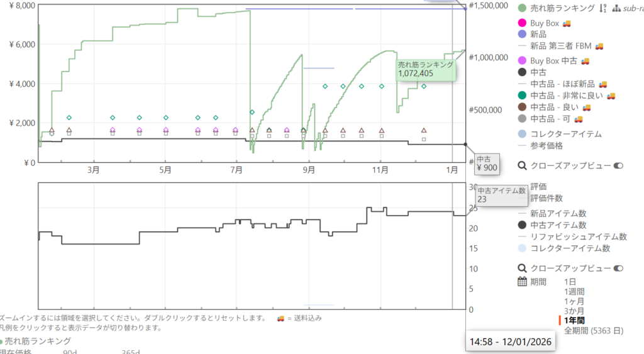Click the calendar icon beside 期間
This screenshot has width=644, height=354.
522,282
